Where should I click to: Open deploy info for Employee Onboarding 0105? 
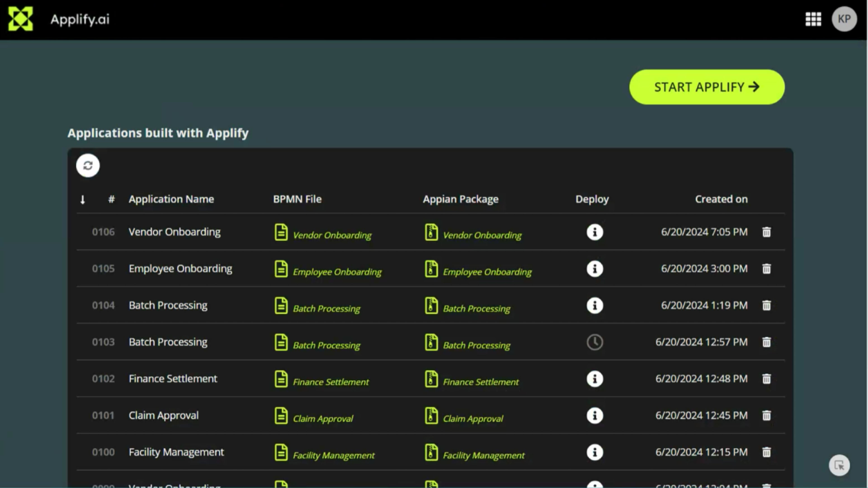(x=595, y=269)
